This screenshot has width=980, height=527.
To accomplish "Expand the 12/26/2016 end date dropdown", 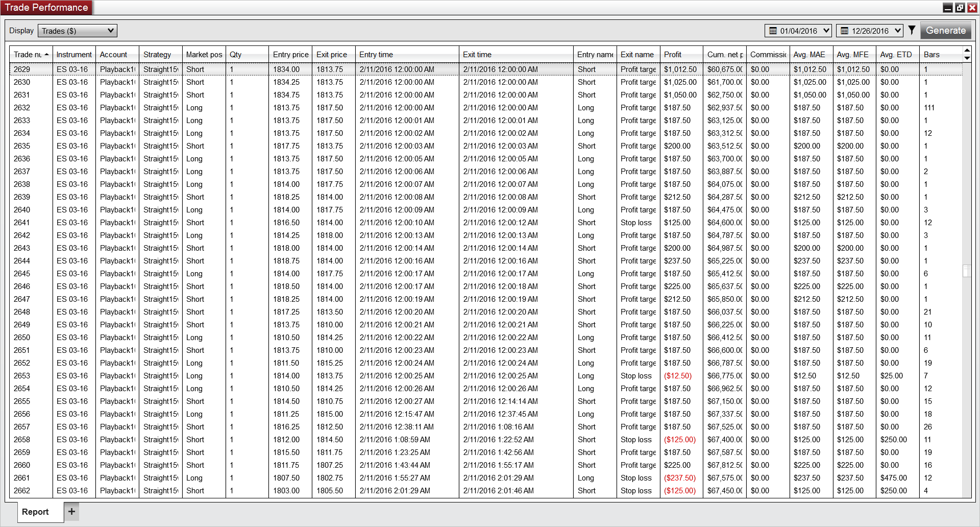I will [x=898, y=31].
